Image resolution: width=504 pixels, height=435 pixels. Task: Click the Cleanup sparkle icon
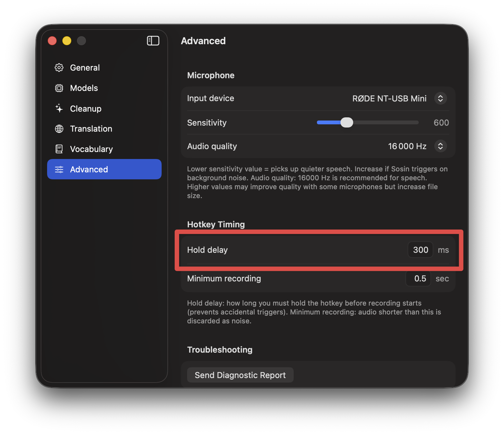click(59, 108)
